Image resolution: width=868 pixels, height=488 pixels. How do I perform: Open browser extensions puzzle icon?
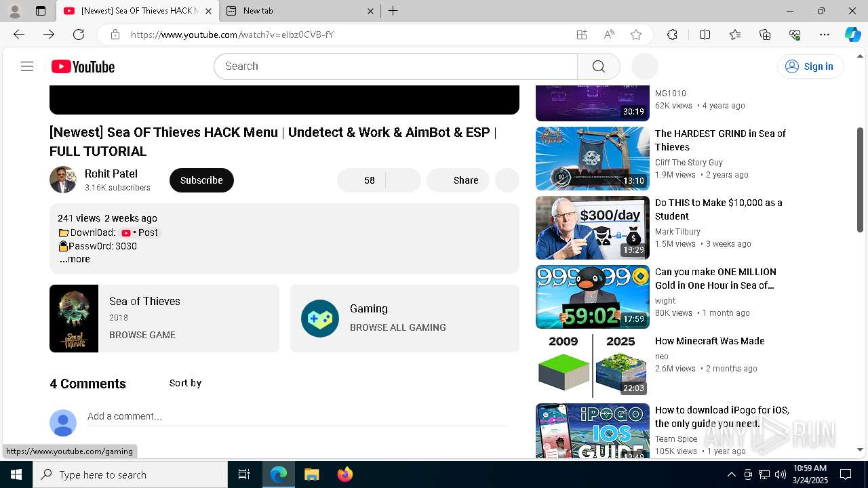672,35
